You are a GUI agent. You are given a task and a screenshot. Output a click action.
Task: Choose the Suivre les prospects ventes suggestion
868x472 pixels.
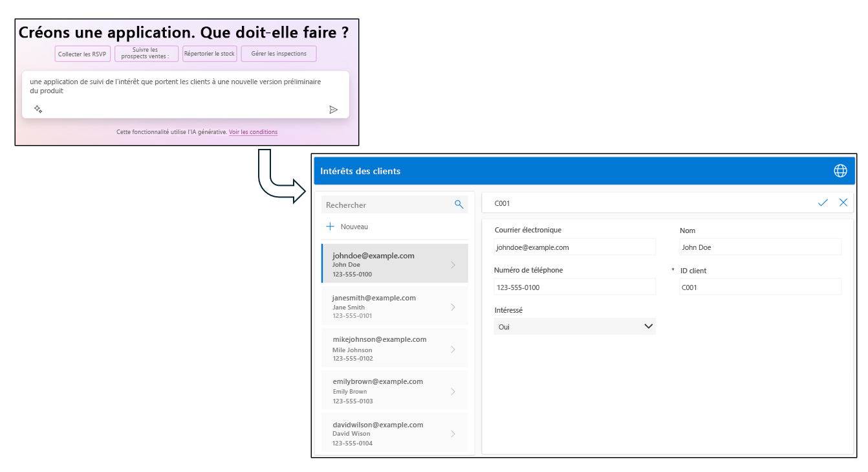tap(146, 54)
